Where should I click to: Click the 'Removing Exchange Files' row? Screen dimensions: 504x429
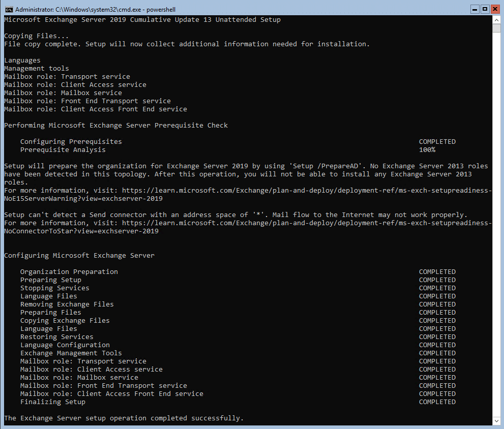238,304
